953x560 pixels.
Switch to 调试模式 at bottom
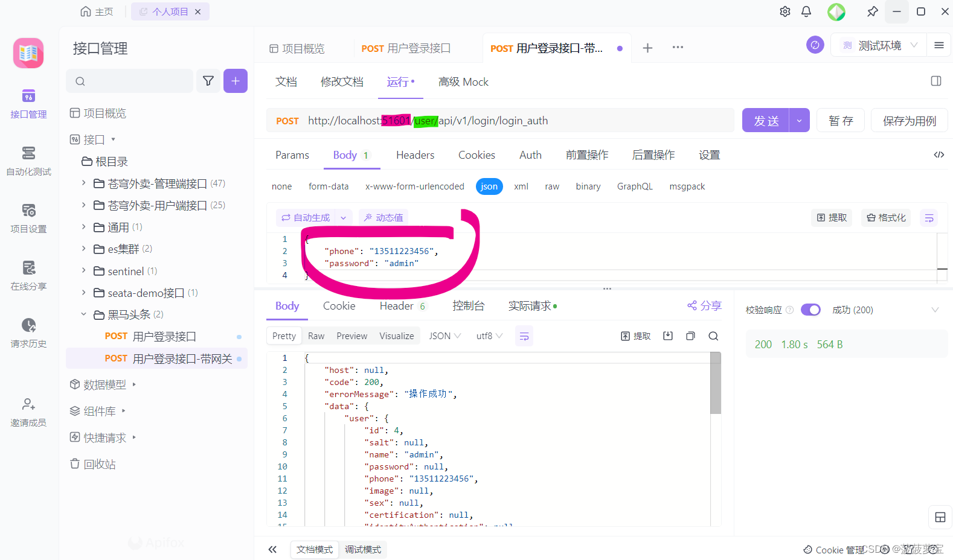pos(363,550)
